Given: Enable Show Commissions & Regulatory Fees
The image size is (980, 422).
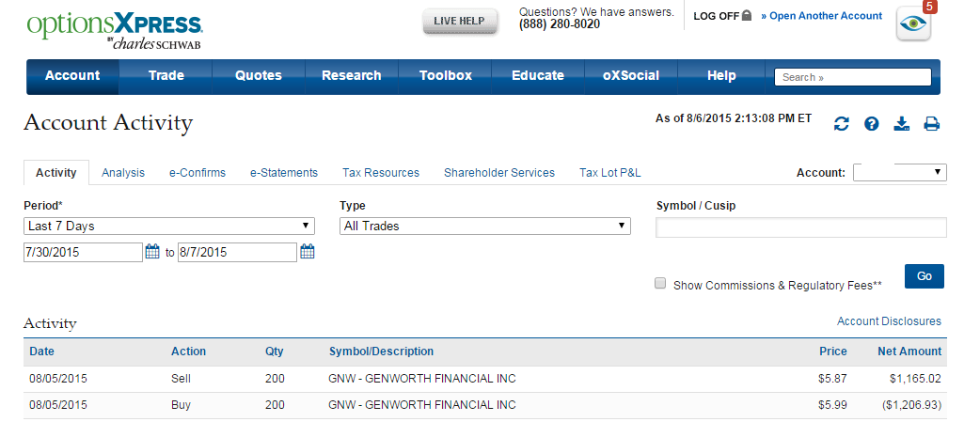Looking at the screenshot, I should [660, 284].
